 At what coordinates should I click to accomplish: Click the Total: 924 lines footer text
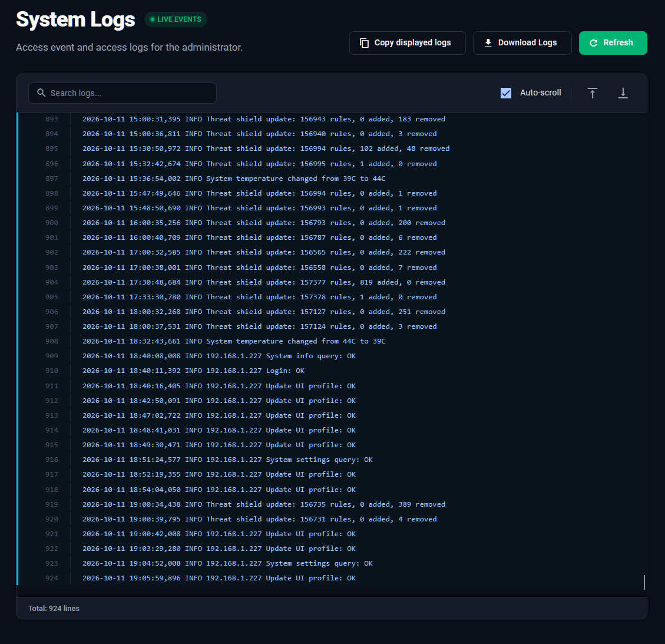click(x=54, y=609)
